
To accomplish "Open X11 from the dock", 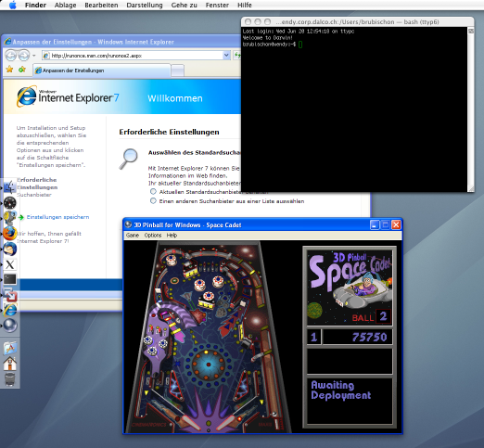I will [x=10, y=264].
